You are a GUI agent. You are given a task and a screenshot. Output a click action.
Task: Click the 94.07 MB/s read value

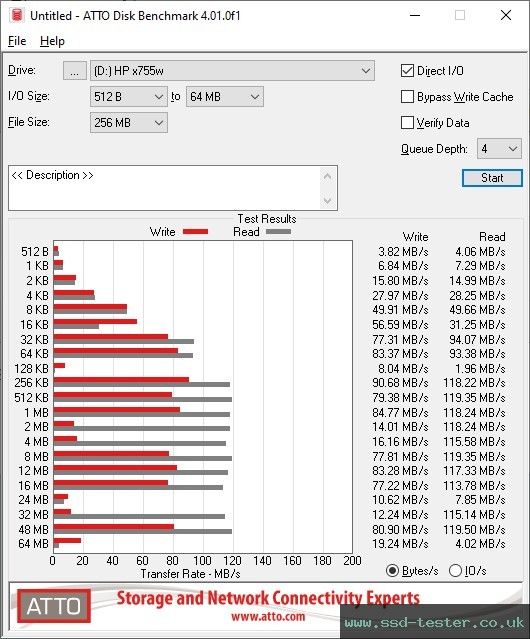477,339
